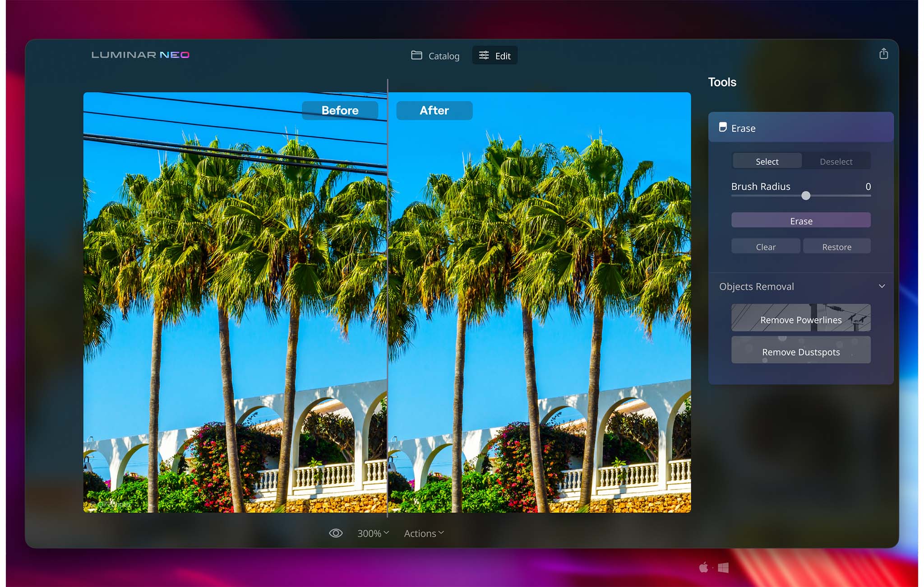This screenshot has width=924, height=587.
Task: Collapse the Objects Removal section
Action: point(882,286)
